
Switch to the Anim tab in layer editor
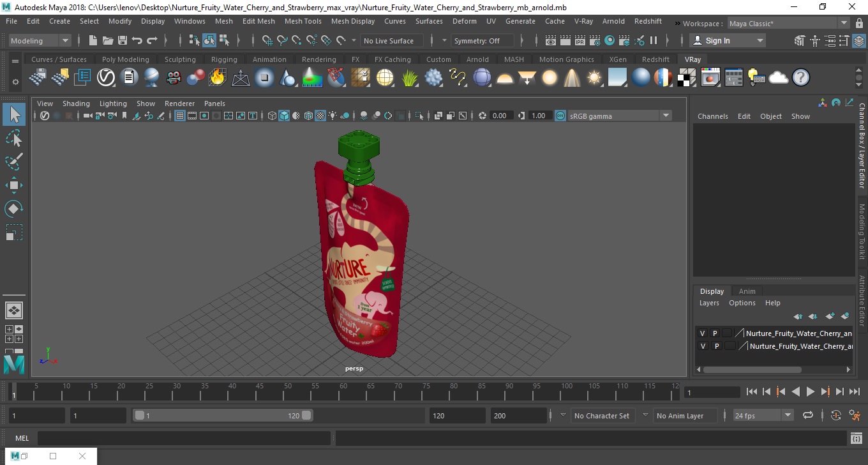(x=747, y=291)
